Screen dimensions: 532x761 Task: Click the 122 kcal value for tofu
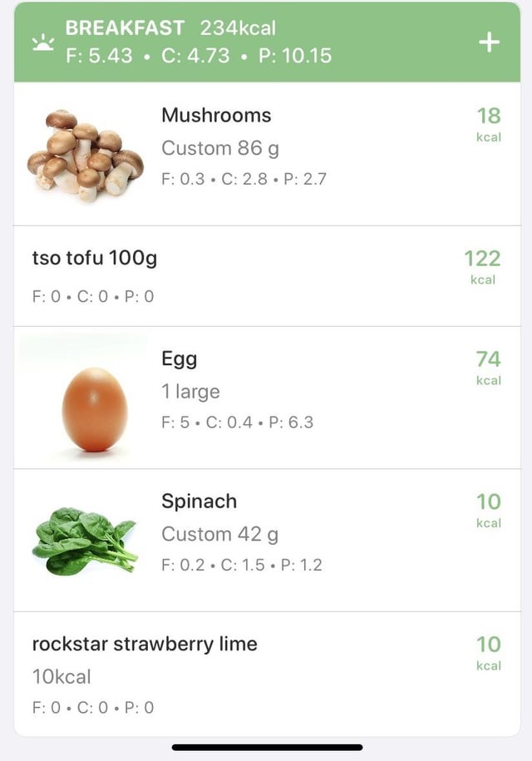(482, 267)
